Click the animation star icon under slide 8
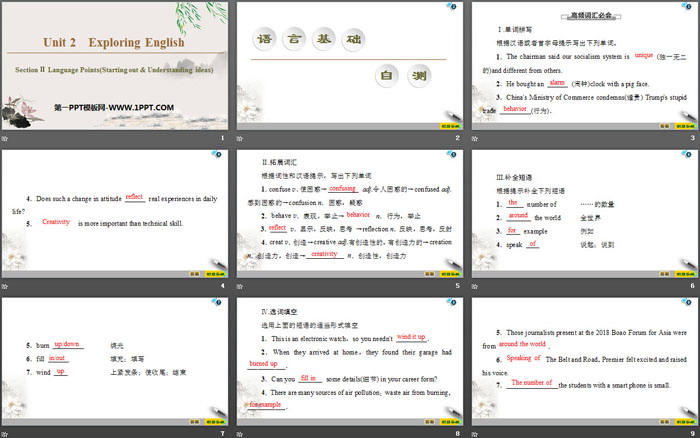Viewport: 700px width, 438px height. point(240,434)
